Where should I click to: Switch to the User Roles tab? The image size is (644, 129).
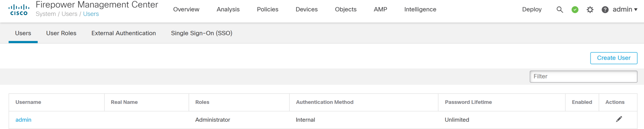(x=61, y=33)
